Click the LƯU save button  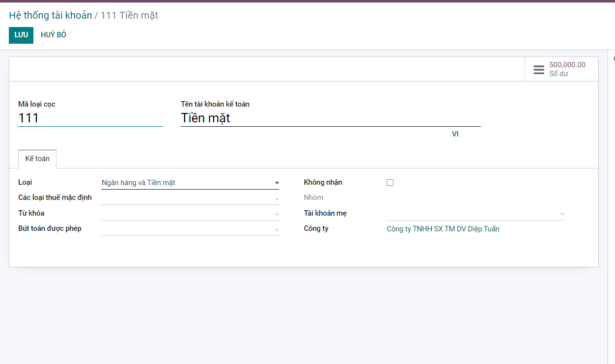[x=21, y=35]
